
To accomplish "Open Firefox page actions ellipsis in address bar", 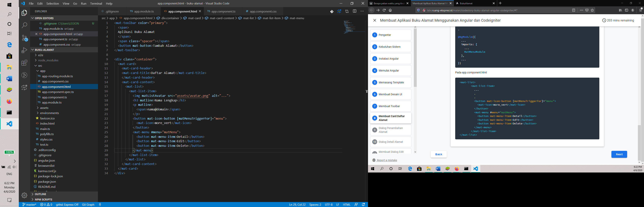I will [581, 10].
